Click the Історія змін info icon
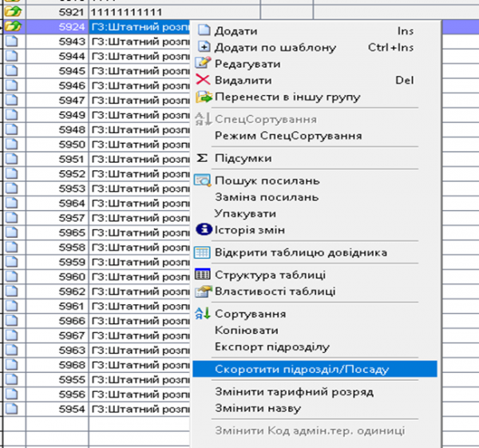Viewport: 479px width, 448px height. tap(202, 230)
